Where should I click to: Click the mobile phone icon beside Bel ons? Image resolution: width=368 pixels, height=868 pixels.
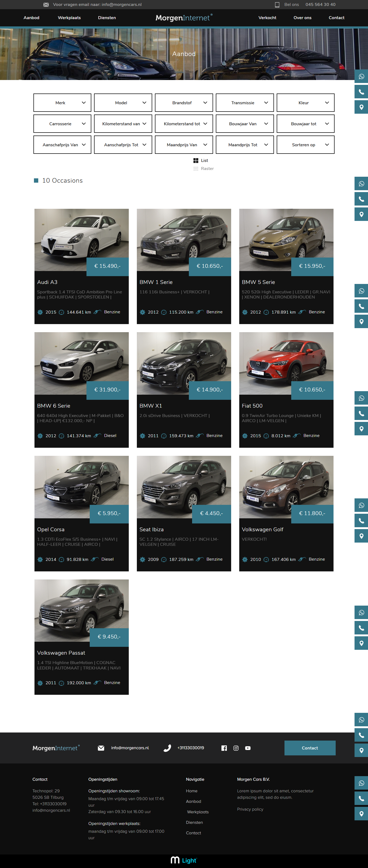pyautogui.click(x=277, y=5)
